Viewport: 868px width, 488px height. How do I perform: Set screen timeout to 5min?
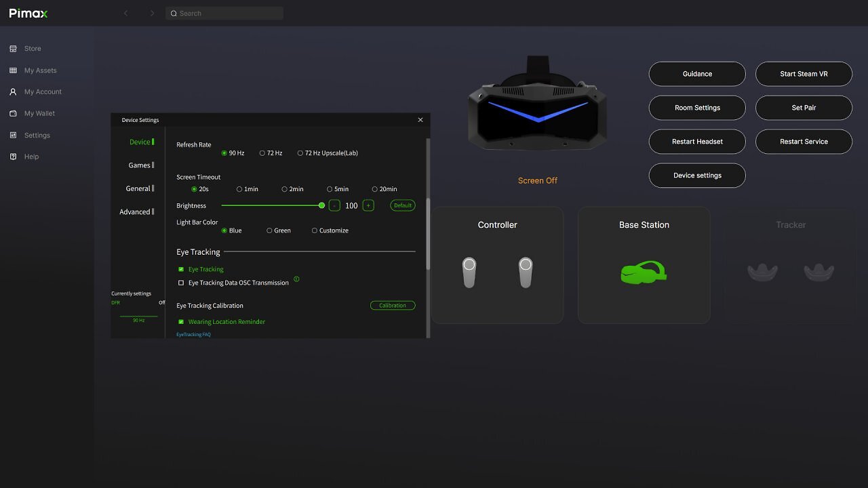pyautogui.click(x=338, y=189)
